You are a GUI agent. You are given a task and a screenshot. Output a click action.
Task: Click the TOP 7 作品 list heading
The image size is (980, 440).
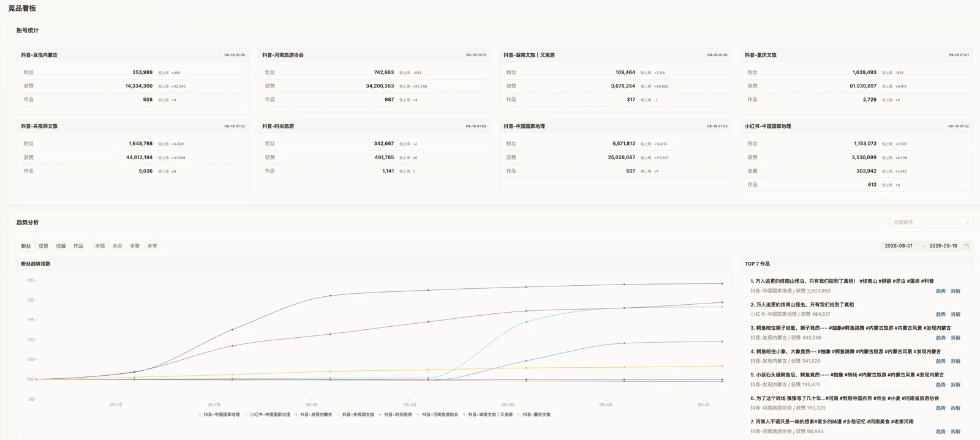pyautogui.click(x=757, y=264)
